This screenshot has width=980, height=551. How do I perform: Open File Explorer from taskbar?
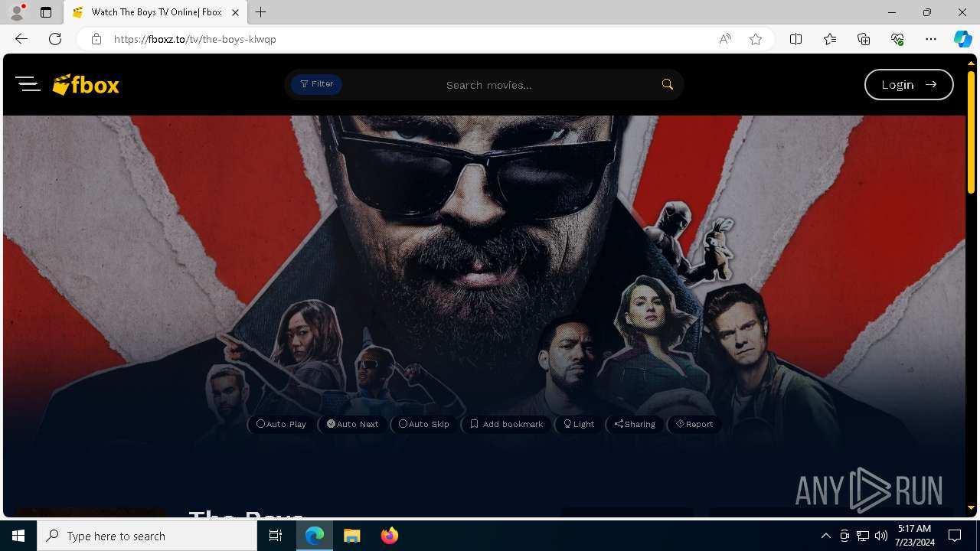[x=352, y=536]
